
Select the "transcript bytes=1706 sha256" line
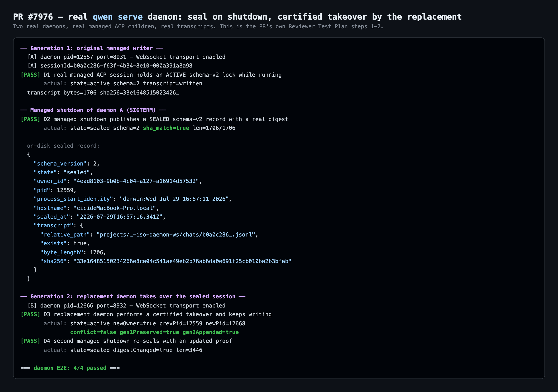click(x=103, y=93)
